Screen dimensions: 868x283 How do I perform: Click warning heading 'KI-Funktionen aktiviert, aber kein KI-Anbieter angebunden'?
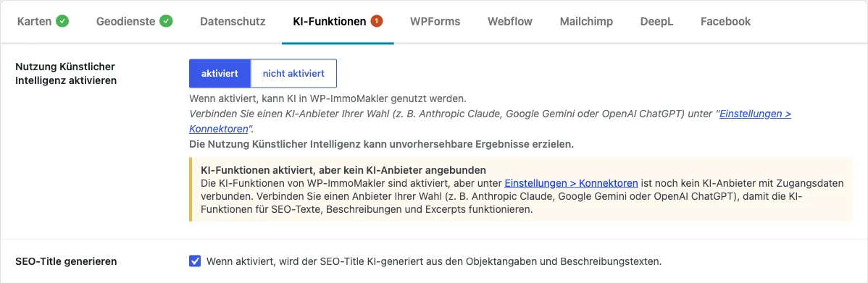pyautogui.click(x=343, y=169)
